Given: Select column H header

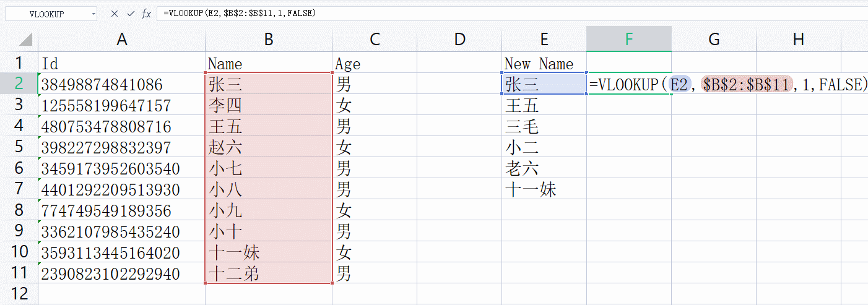Looking at the screenshot, I should pos(799,40).
